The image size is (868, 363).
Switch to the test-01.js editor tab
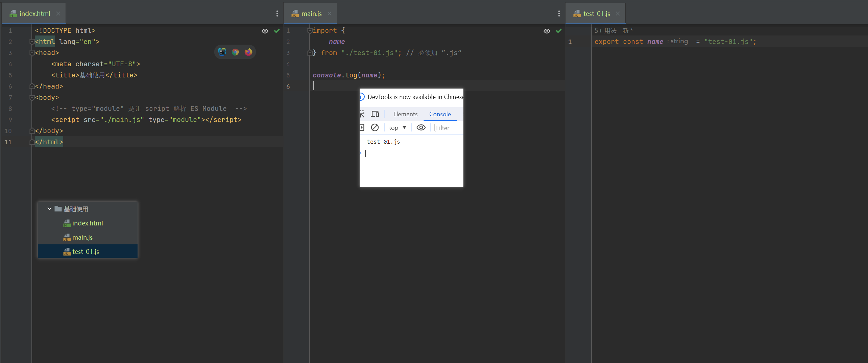(596, 14)
